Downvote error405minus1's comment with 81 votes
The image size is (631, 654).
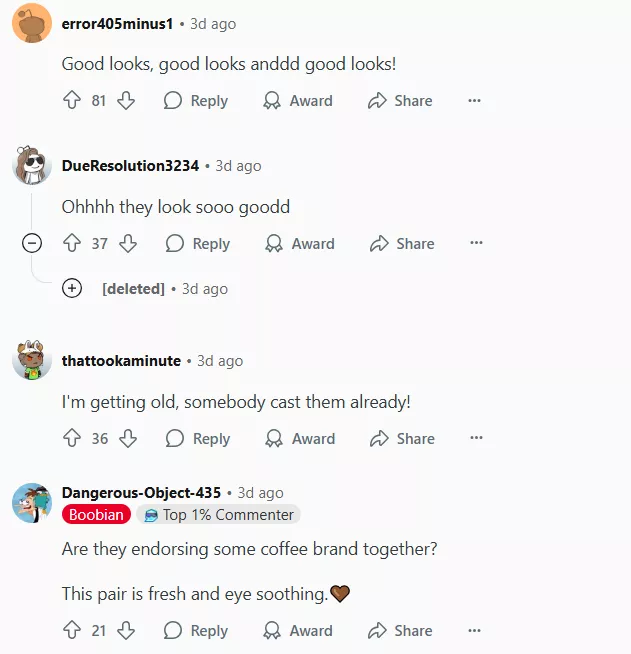pyautogui.click(x=126, y=101)
